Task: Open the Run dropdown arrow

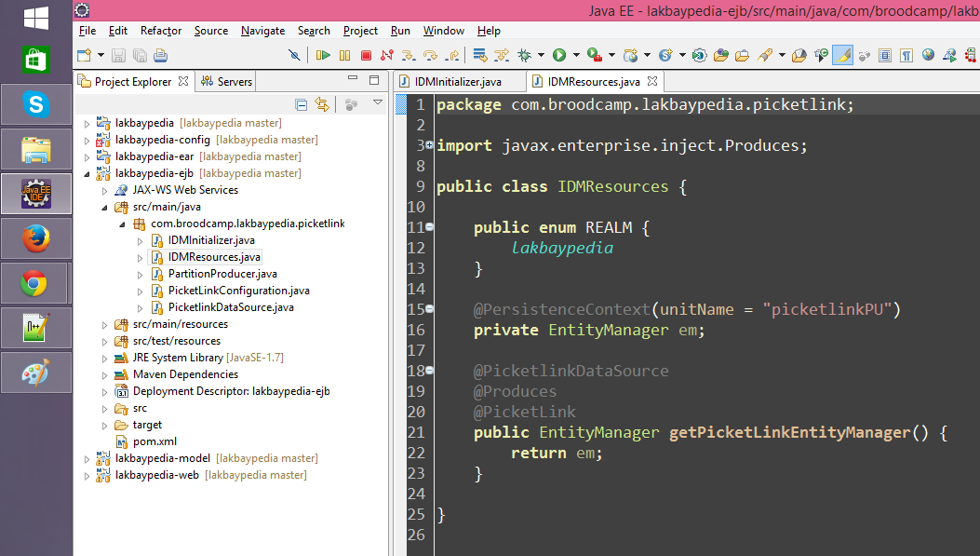Action: [576, 55]
